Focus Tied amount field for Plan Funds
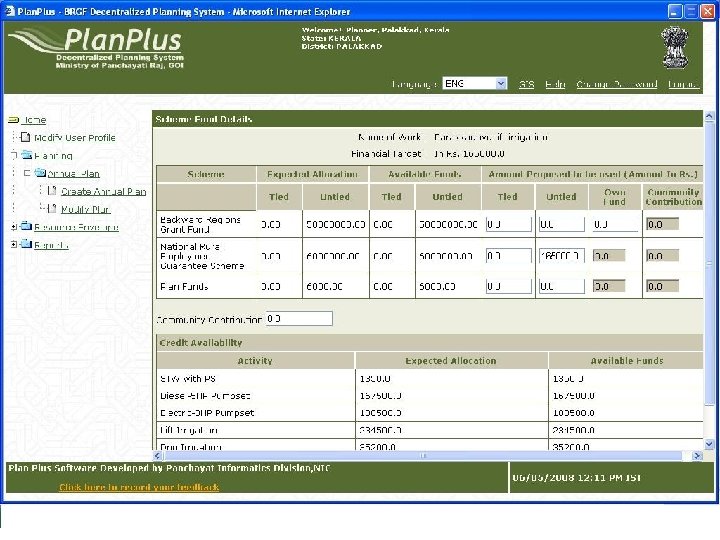Image resolution: width=720 pixels, height=540 pixels. pyautogui.click(x=508, y=286)
